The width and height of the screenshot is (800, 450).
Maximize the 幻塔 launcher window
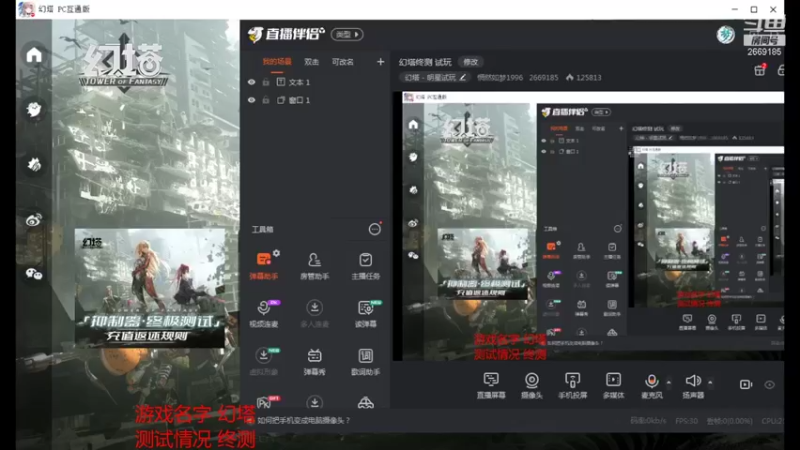point(754,9)
